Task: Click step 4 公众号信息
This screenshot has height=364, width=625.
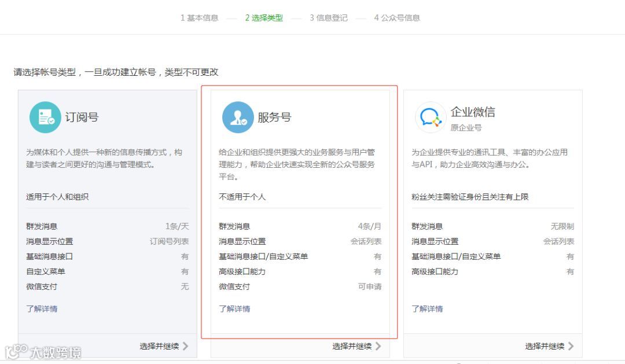Action: (397, 18)
